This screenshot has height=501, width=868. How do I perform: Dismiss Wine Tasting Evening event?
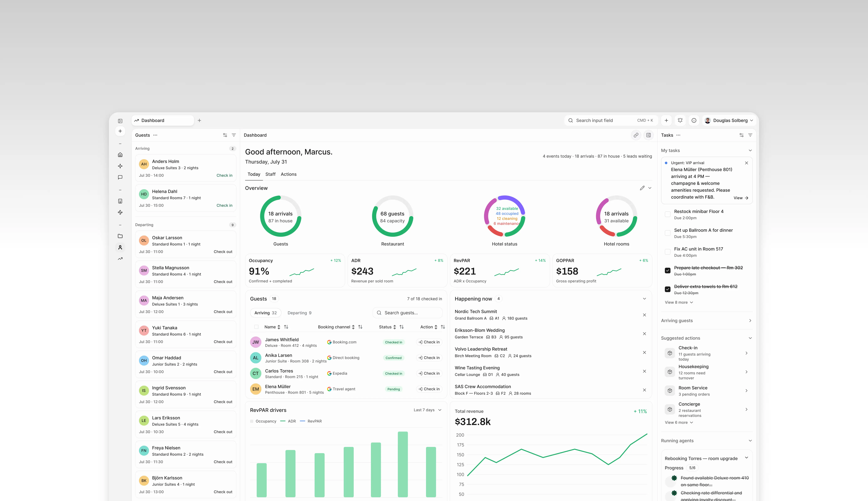[x=644, y=371]
